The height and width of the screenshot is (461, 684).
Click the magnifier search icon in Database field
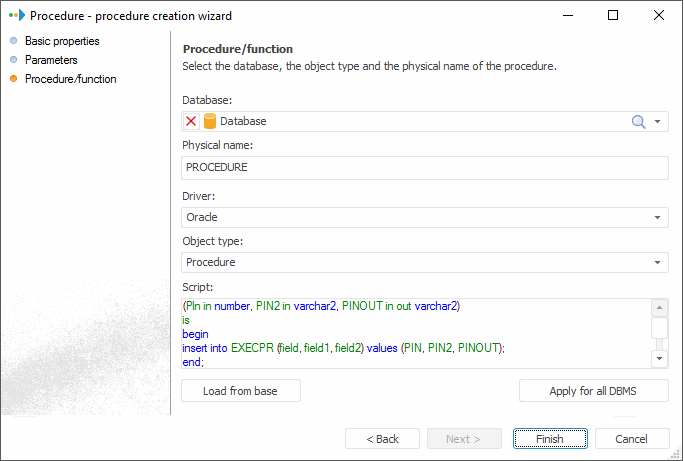638,121
